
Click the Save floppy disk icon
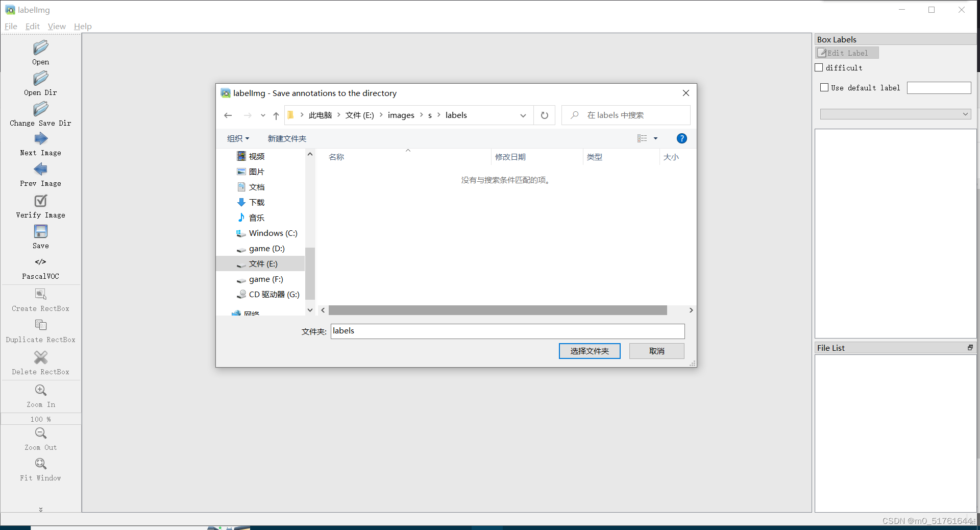pos(41,231)
